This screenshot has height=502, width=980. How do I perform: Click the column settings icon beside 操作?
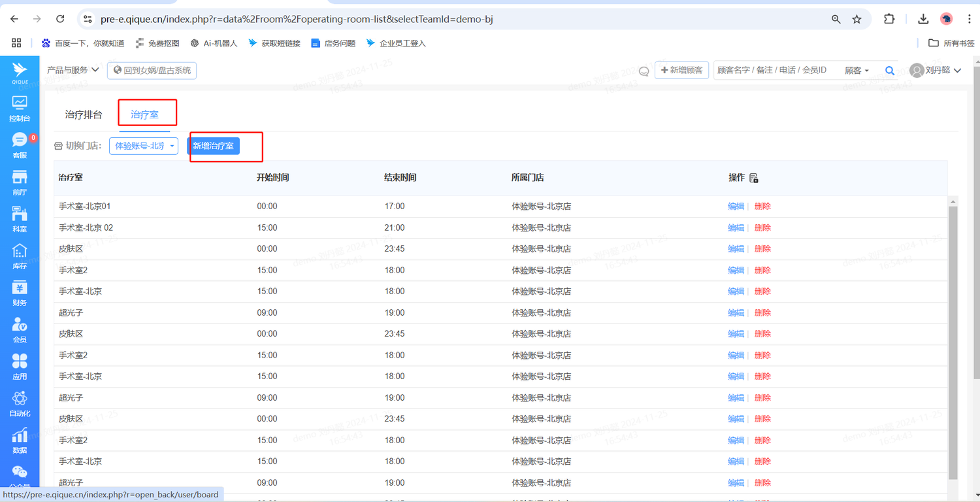(x=754, y=178)
